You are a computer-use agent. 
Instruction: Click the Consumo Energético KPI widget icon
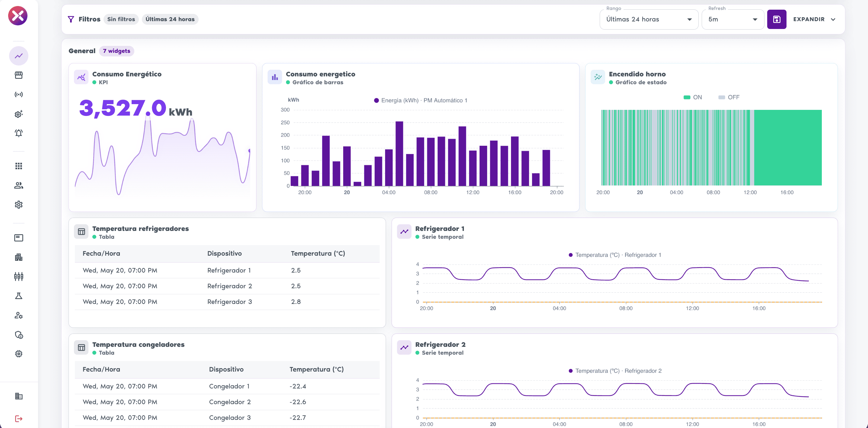[81, 77]
